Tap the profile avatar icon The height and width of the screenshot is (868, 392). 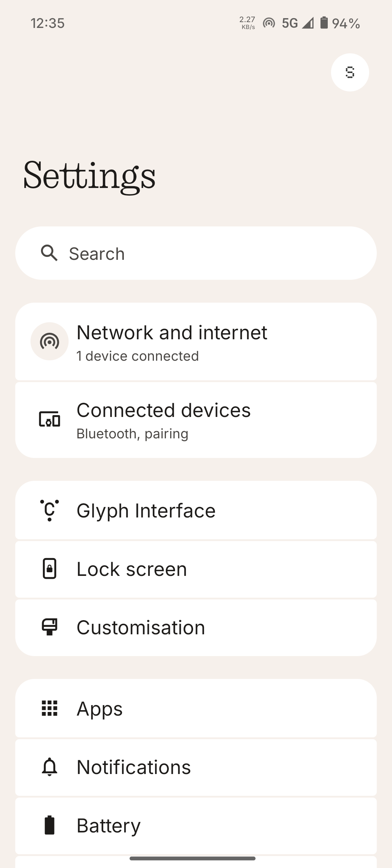(350, 73)
